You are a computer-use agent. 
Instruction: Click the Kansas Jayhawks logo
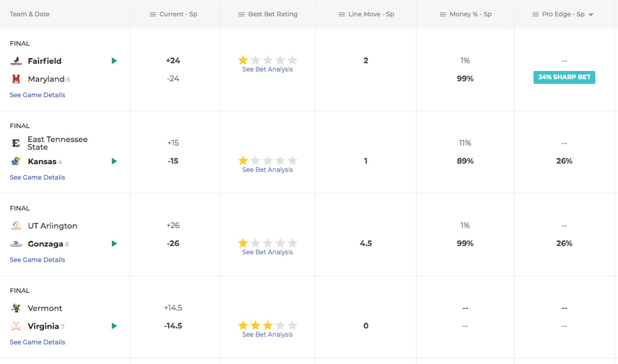click(x=16, y=161)
